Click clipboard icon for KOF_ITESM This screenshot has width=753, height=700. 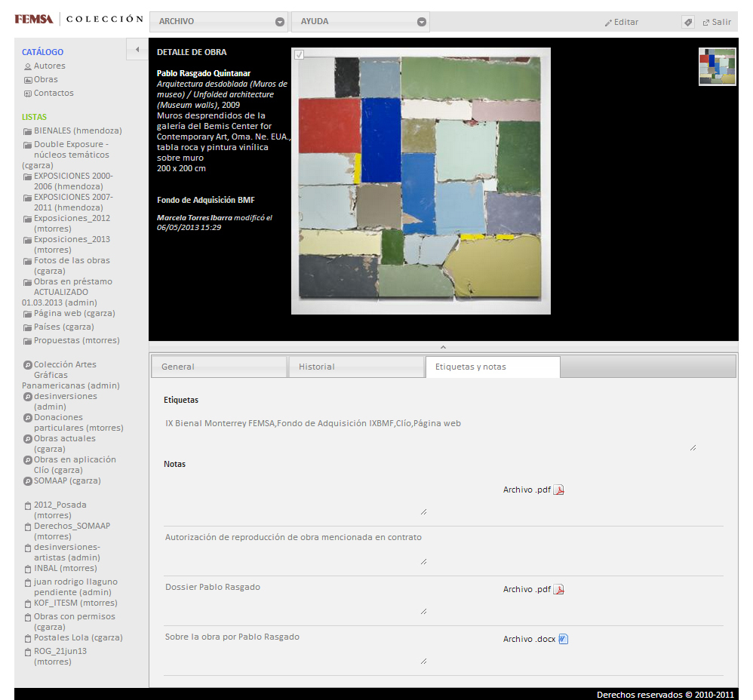click(x=28, y=603)
